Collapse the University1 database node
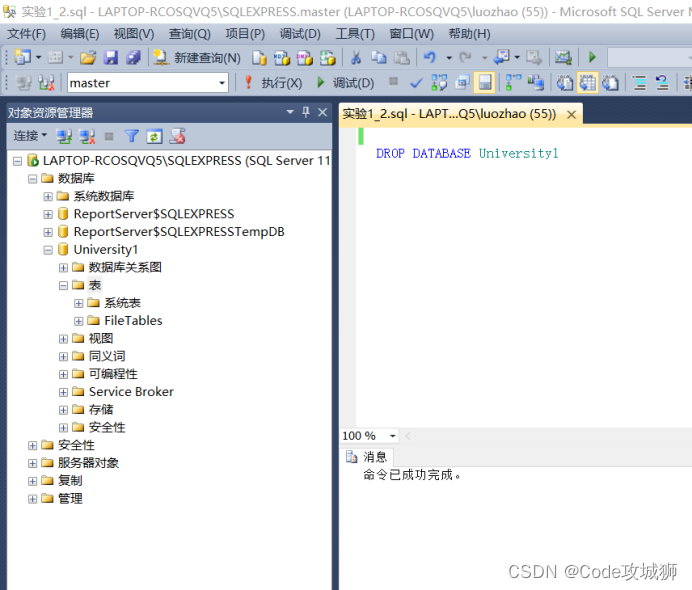 (48, 250)
